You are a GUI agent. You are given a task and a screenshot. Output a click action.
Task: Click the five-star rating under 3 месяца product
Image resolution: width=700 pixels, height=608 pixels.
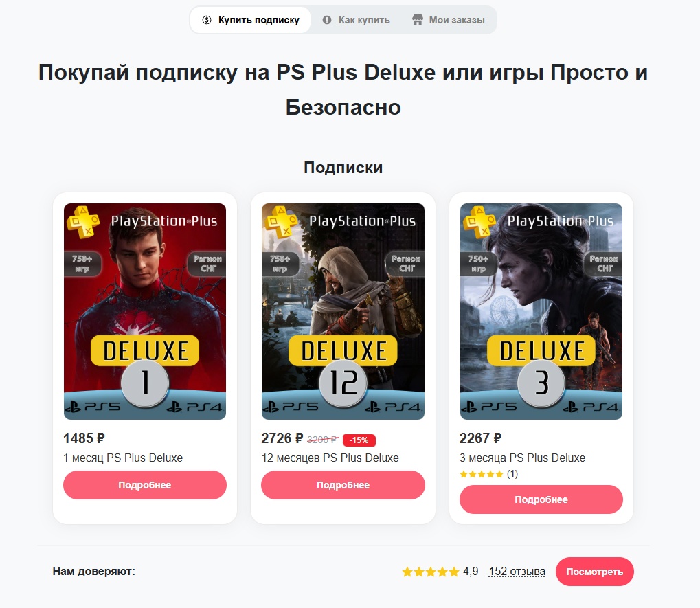tap(482, 474)
